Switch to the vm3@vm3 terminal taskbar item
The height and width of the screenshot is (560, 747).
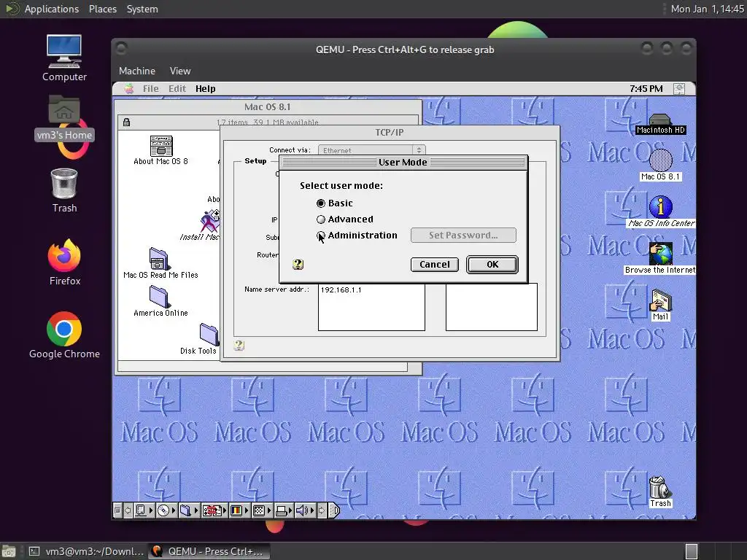click(86, 551)
